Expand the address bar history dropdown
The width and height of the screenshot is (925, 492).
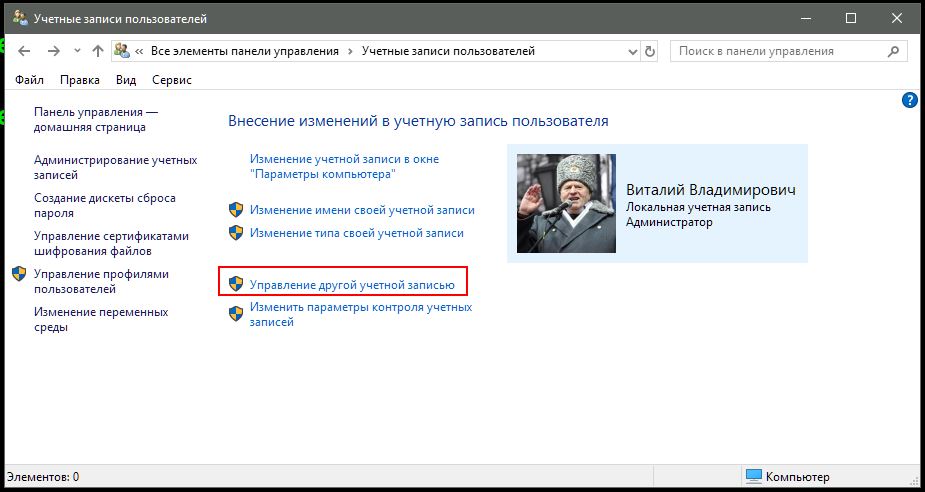pyautogui.click(x=633, y=51)
